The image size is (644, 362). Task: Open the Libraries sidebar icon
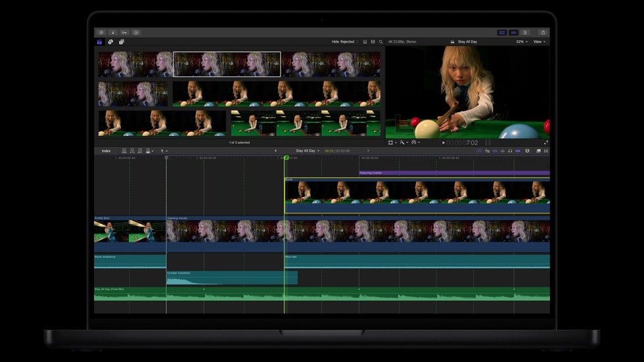100,42
